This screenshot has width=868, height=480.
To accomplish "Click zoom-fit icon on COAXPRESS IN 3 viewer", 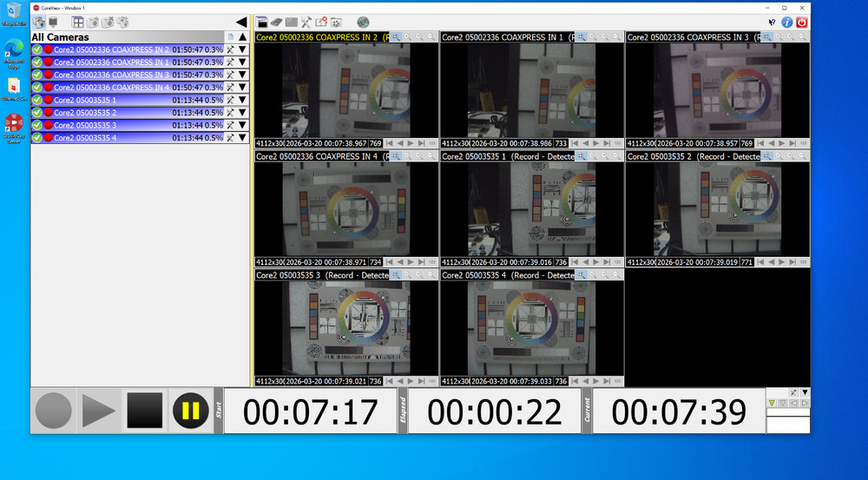I will tap(766, 37).
